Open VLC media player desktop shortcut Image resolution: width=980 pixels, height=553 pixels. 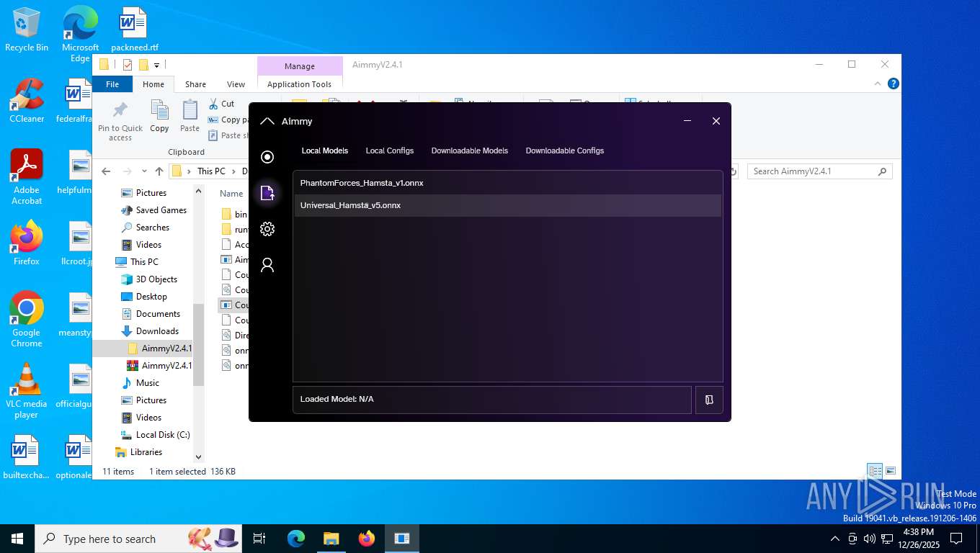tap(27, 390)
